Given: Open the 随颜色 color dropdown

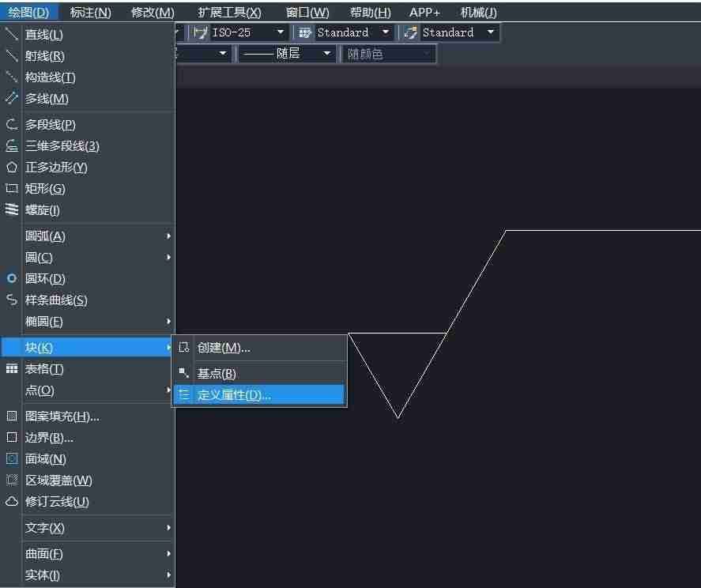Looking at the screenshot, I should [x=388, y=54].
